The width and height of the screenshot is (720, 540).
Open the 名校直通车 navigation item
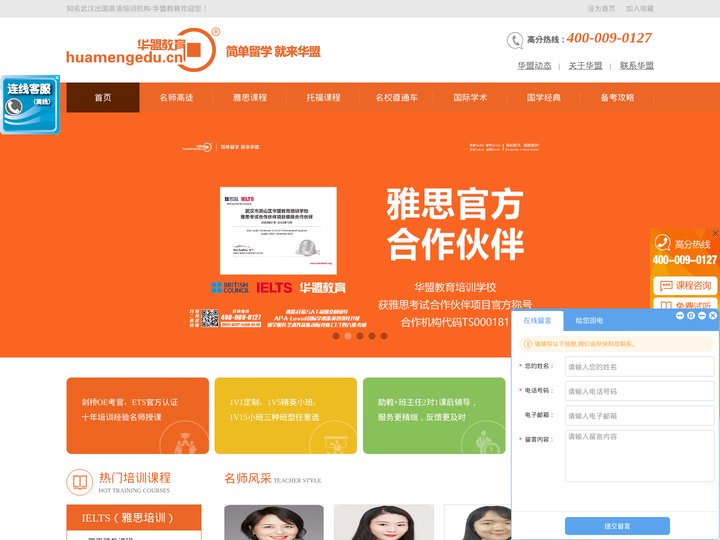point(397,97)
